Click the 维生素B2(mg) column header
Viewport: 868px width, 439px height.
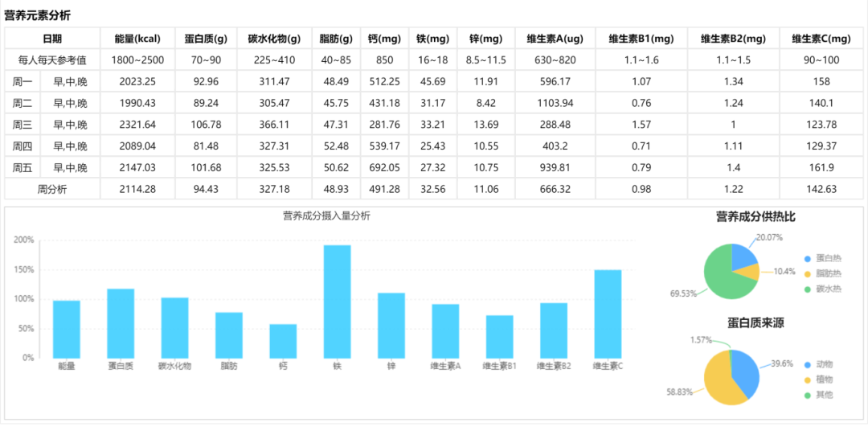(733, 39)
